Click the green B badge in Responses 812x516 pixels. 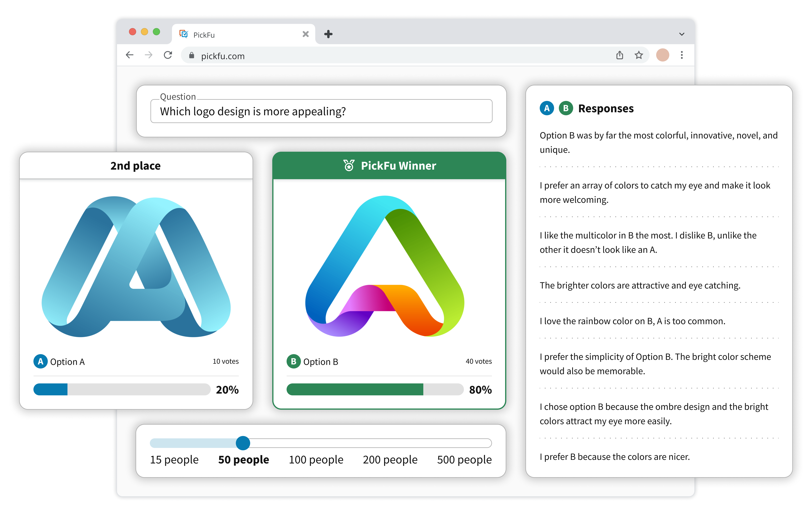click(x=566, y=108)
